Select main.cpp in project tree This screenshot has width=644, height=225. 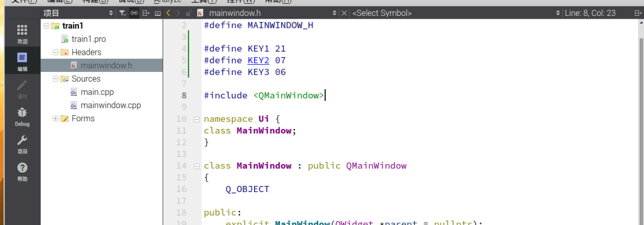coord(97,92)
